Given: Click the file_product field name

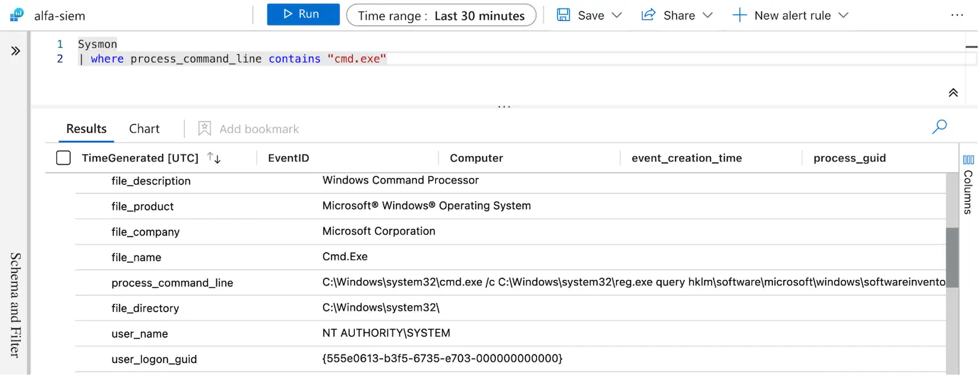Looking at the screenshot, I should (x=142, y=206).
